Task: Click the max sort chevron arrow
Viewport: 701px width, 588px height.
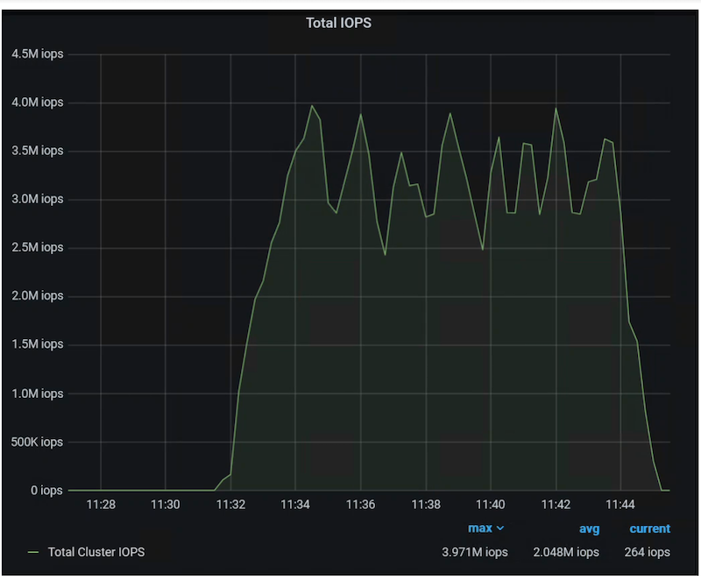Action: click(x=500, y=528)
